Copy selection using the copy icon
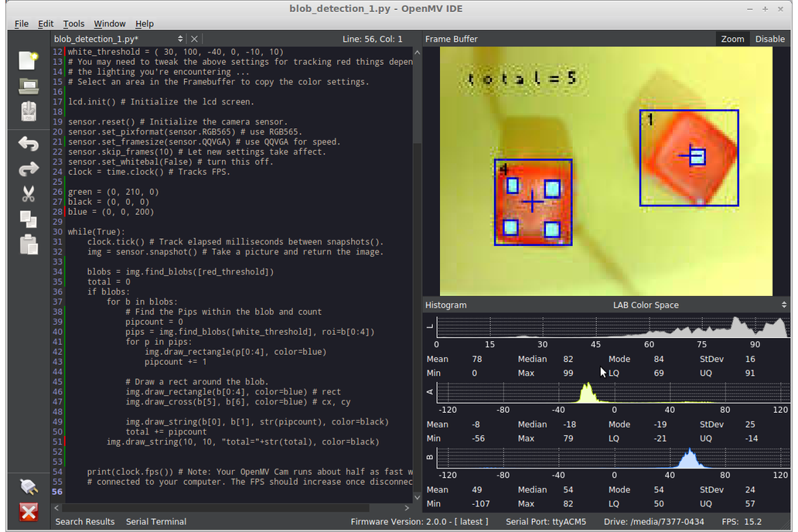 [29, 220]
